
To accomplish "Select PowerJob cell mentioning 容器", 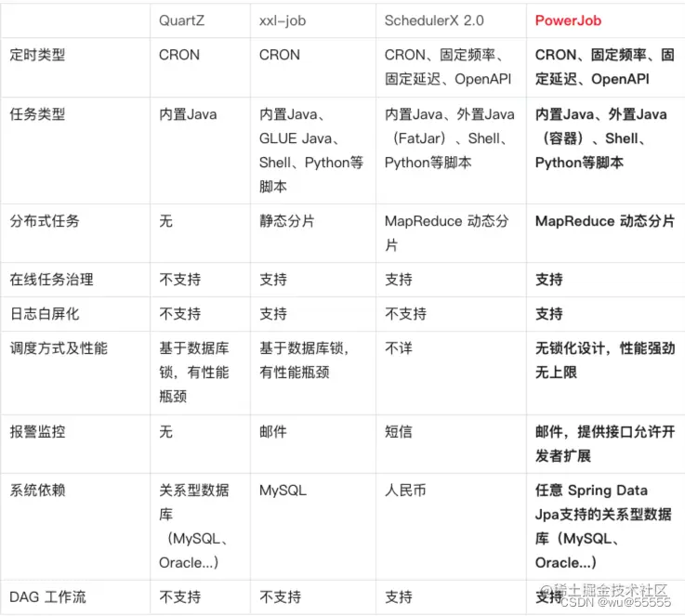I will point(601,138).
